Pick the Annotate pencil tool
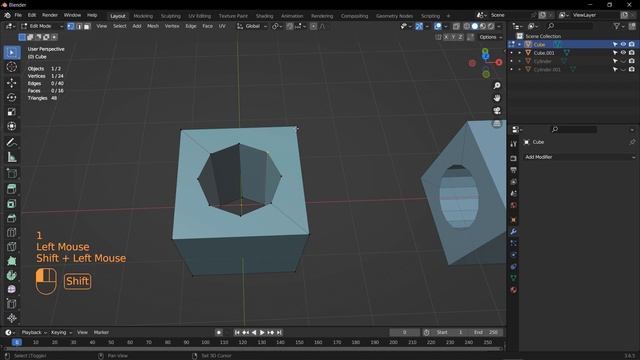640x360 pixels. tap(11, 142)
